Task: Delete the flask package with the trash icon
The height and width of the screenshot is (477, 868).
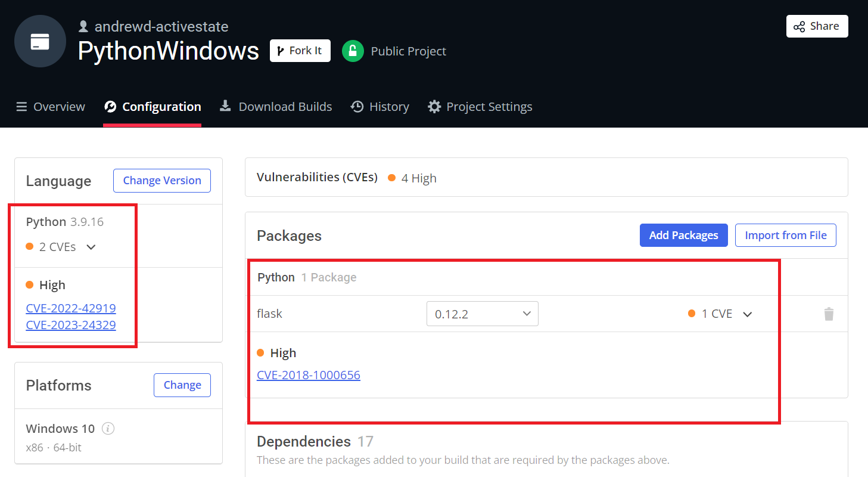Action: tap(829, 314)
